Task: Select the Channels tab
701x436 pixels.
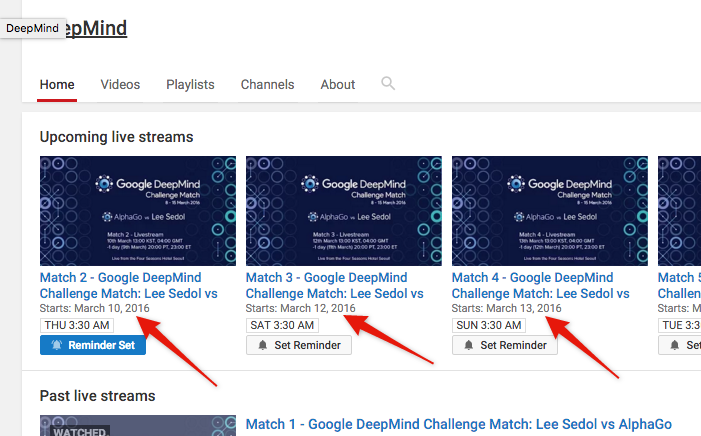Action: [267, 85]
